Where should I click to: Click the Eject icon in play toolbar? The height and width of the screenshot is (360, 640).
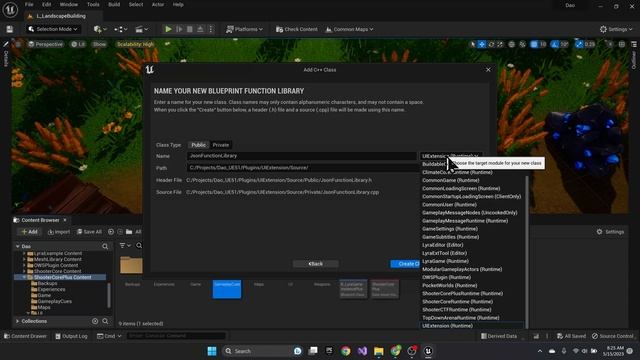click(x=200, y=29)
